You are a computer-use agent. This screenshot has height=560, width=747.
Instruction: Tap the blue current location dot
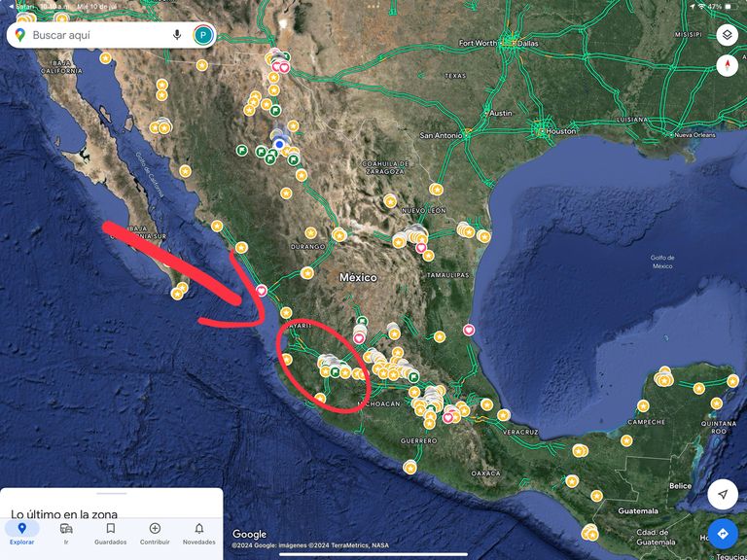click(x=280, y=144)
